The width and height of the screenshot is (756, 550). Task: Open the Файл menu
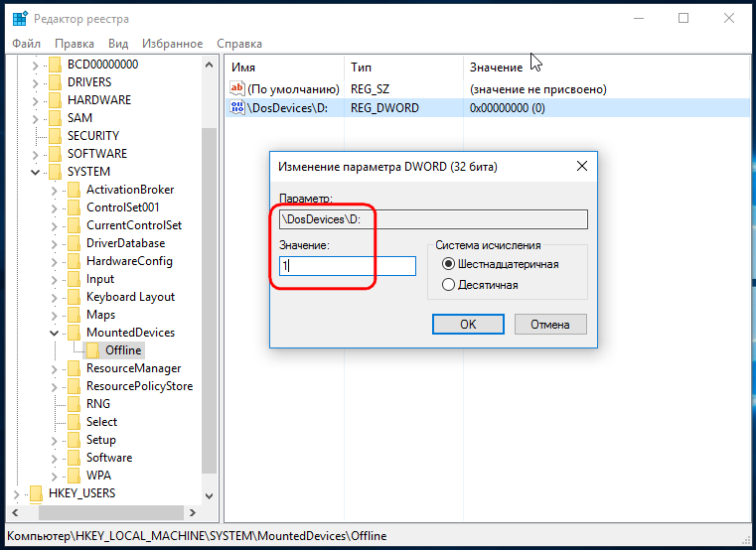coord(26,44)
